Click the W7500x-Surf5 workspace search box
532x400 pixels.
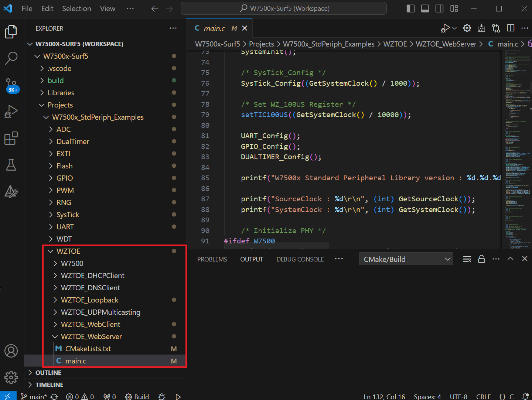284,8
